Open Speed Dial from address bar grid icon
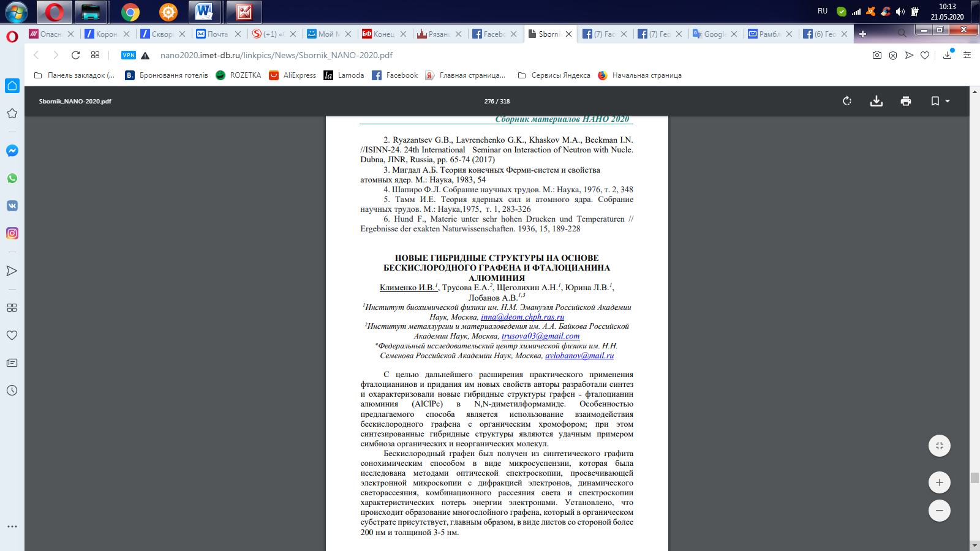Screen dimensions: 980x551 pos(95,55)
